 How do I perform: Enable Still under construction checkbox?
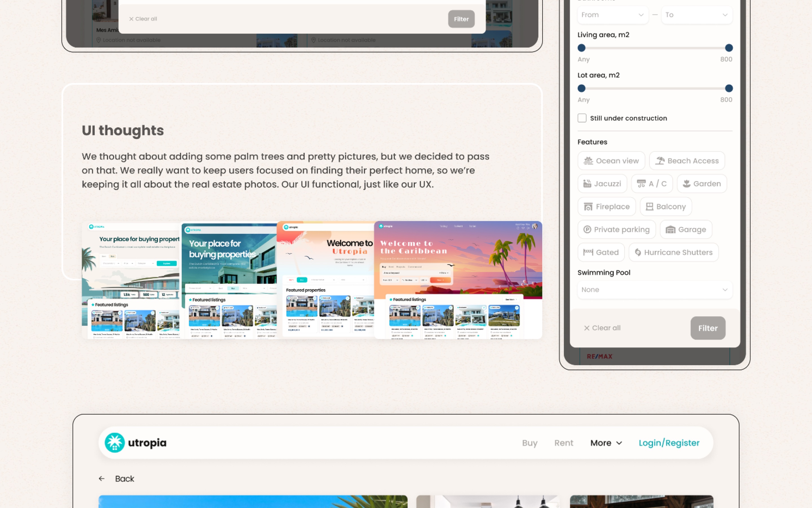pos(582,118)
